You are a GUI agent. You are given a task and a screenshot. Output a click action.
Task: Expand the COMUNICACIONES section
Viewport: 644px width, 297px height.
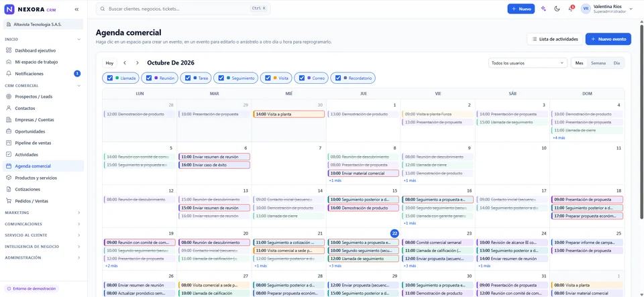click(79, 224)
